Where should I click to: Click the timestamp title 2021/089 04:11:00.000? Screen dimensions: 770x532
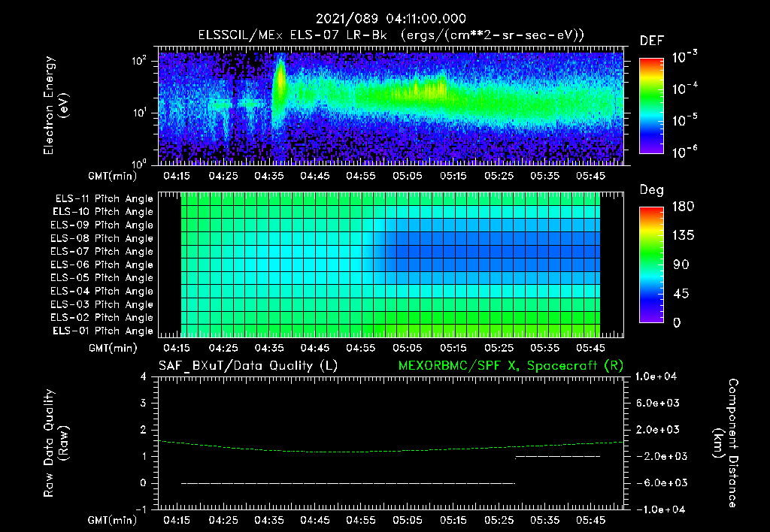click(390, 19)
